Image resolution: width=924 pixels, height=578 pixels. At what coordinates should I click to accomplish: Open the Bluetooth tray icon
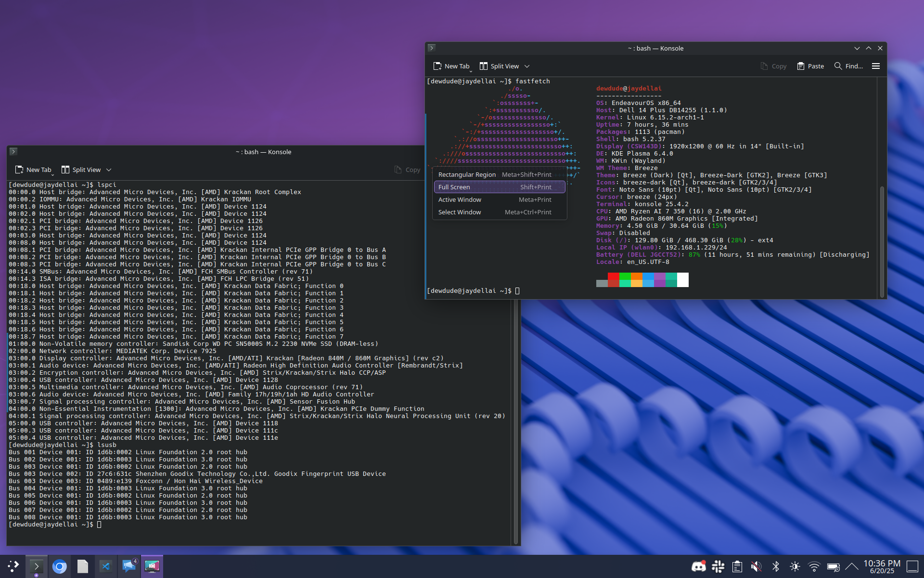pos(776,566)
